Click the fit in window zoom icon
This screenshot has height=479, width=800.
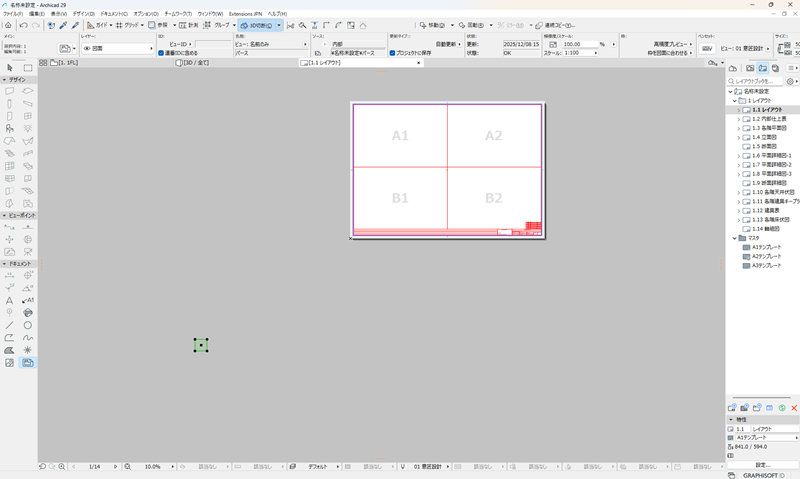click(128, 467)
